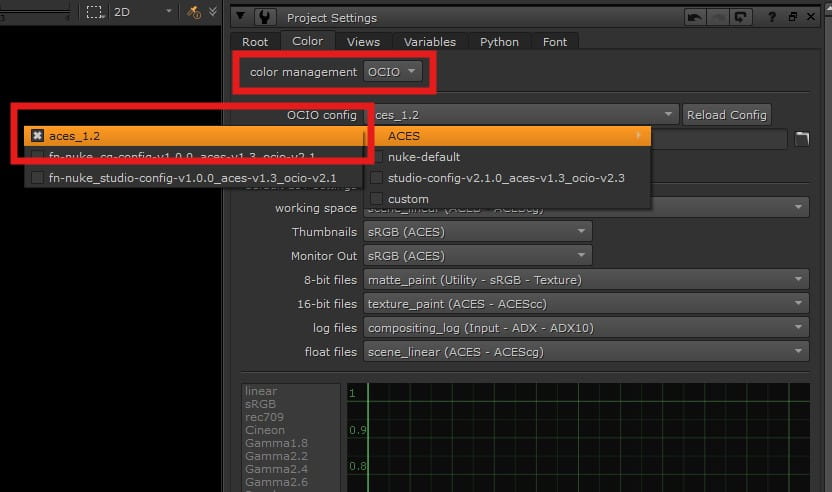The image size is (832, 492).
Task: Select fn-nuke_studio-config-v1.0.0_aces-v1.3_ocio-v2.1 item
Action: click(x=194, y=178)
